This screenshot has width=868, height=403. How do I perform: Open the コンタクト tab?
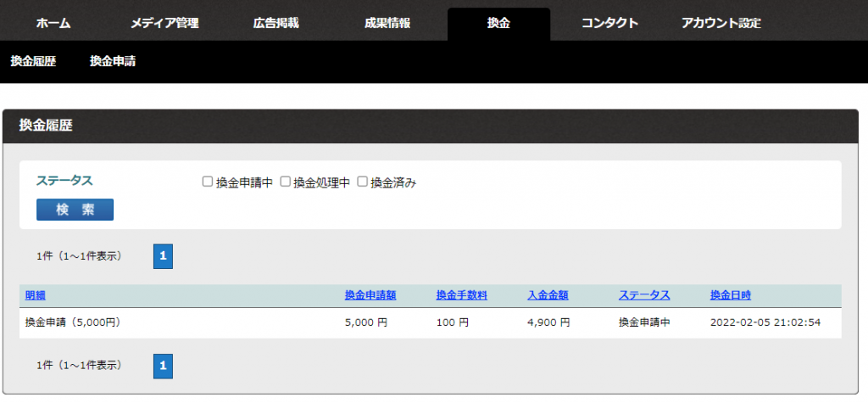point(609,24)
